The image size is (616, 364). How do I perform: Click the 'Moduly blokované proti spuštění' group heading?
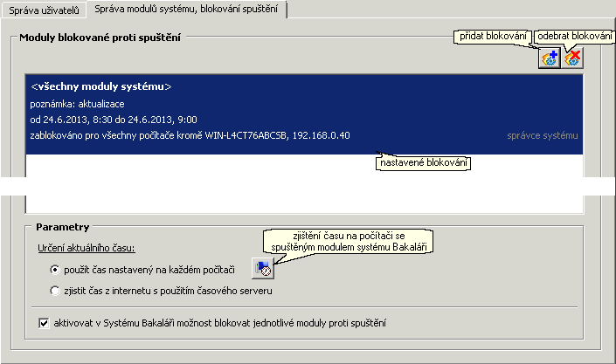pyautogui.click(x=100, y=38)
